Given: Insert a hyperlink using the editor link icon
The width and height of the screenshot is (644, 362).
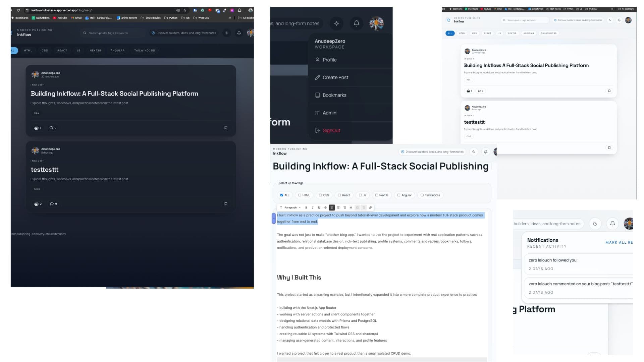Looking at the screenshot, I should point(370,207).
